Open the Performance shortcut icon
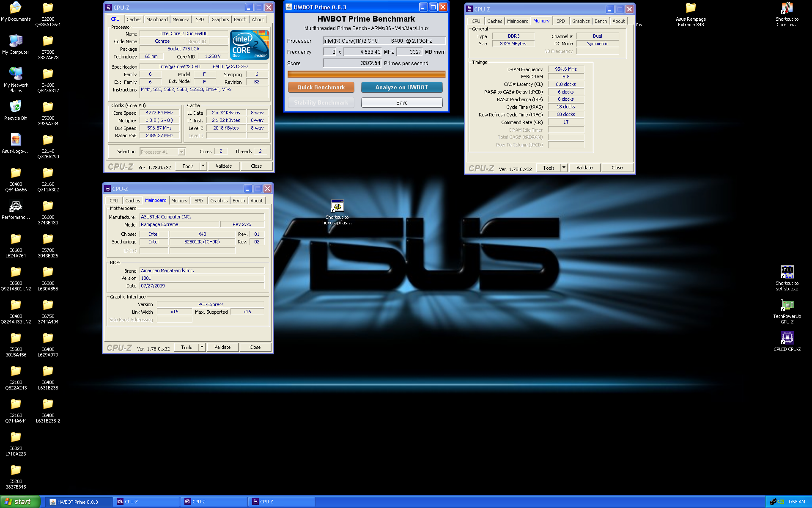This screenshot has width=812, height=508. (16, 210)
